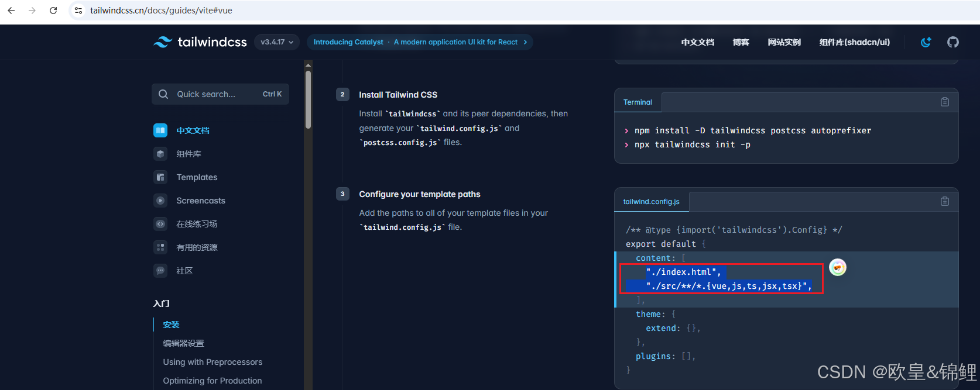
Task: Select 编辑器设置 in sidebar
Action: pyautogui.click(x=183, y=343)
